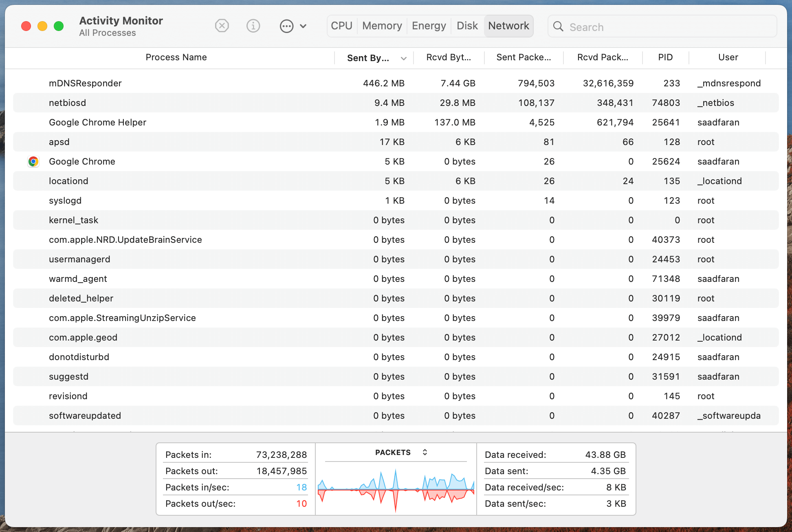Select the kernel_task process row
Viewport: 792px width, 532px height.
[396, 220]
